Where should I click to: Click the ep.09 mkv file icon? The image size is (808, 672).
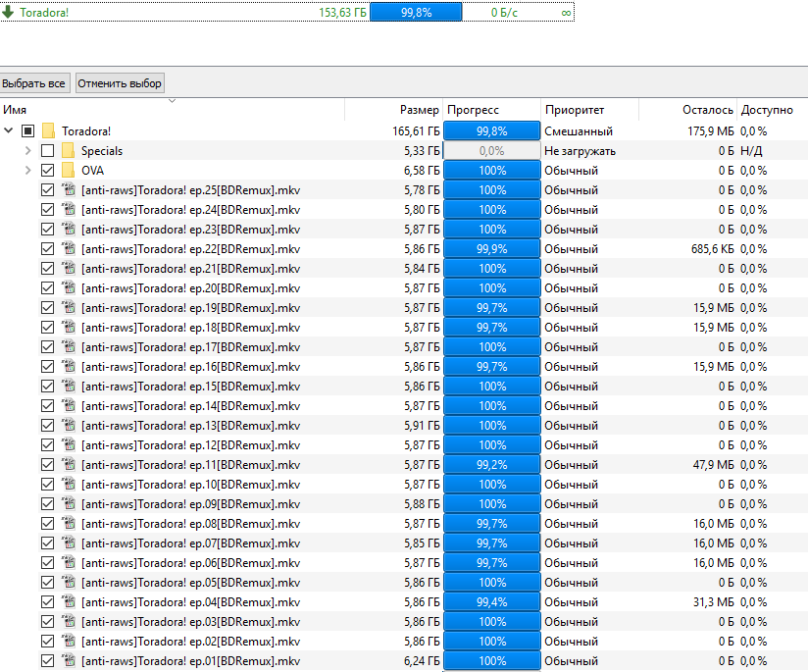(69, 503)
